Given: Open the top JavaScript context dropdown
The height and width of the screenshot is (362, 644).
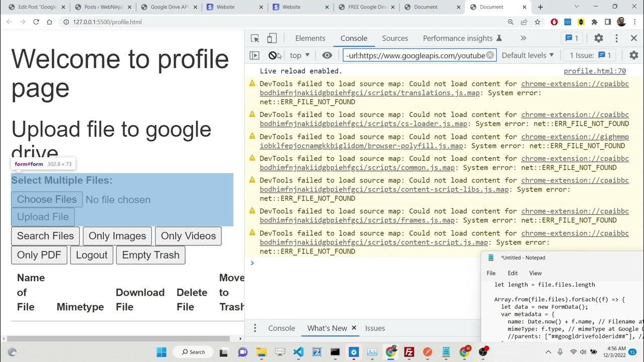Looking at the screenshot, I should [x=300, y=55].
